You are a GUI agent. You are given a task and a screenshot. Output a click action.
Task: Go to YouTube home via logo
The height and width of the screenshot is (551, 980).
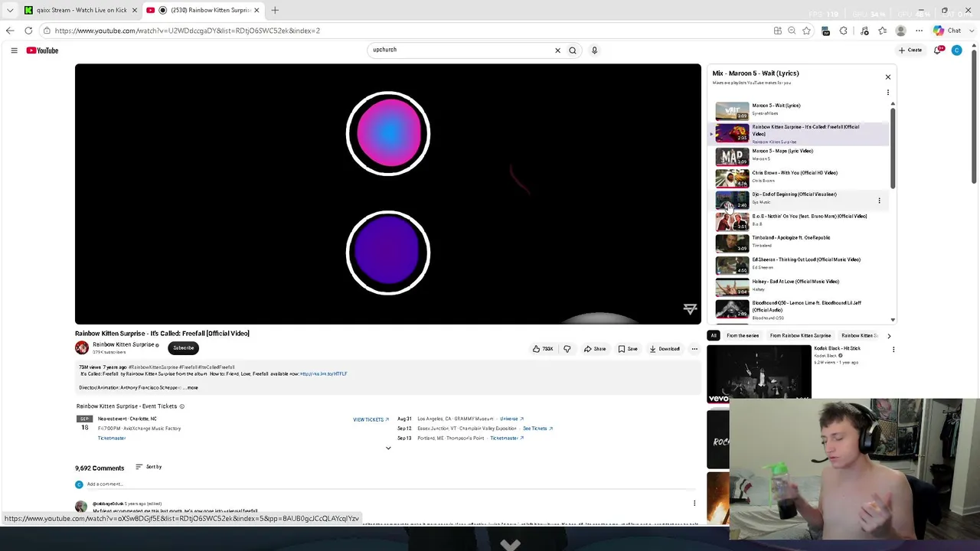click(x=42, y=51)
